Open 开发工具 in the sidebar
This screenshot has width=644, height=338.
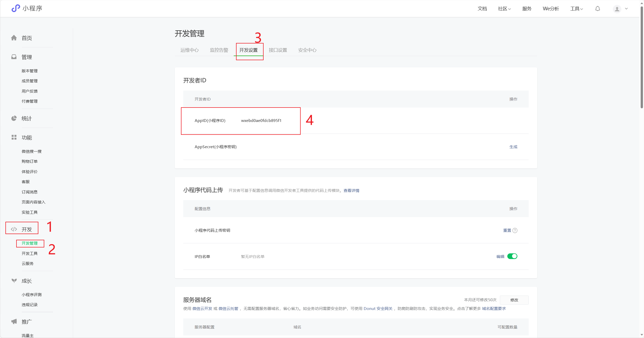[30, 254]
